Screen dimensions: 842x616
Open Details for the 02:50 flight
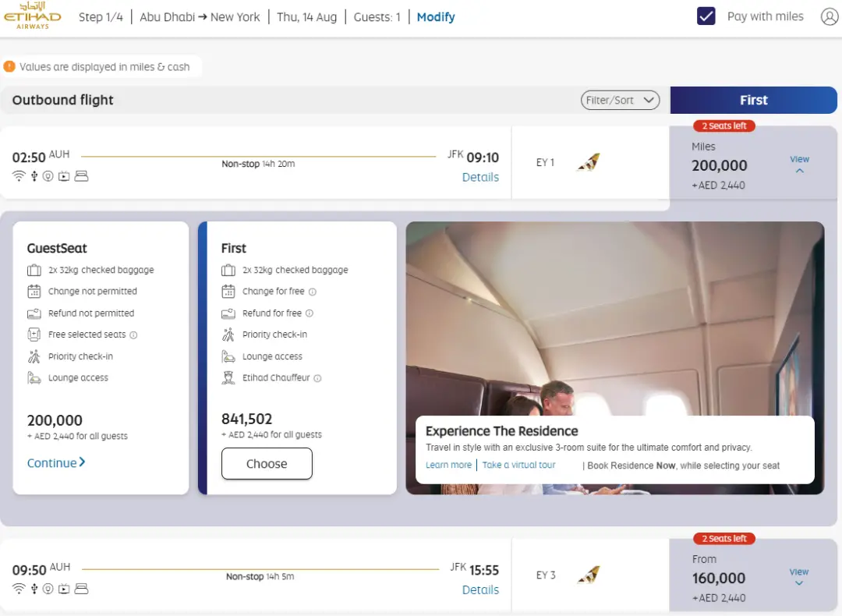click(480, 177)
